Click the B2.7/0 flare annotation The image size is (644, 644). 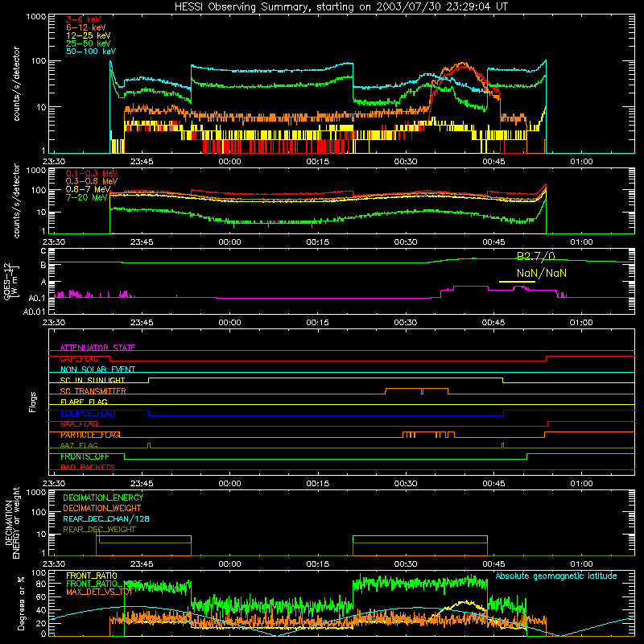click(535, 257)
